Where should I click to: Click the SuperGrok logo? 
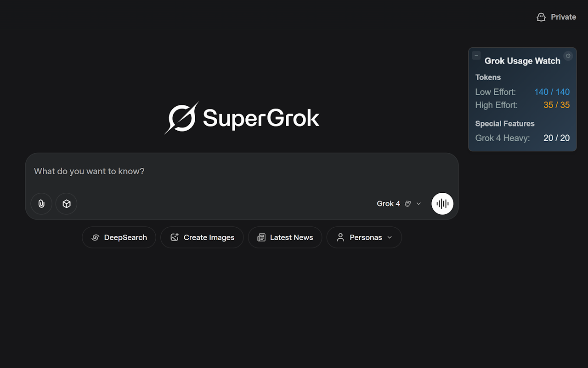[x=242, y=118]
